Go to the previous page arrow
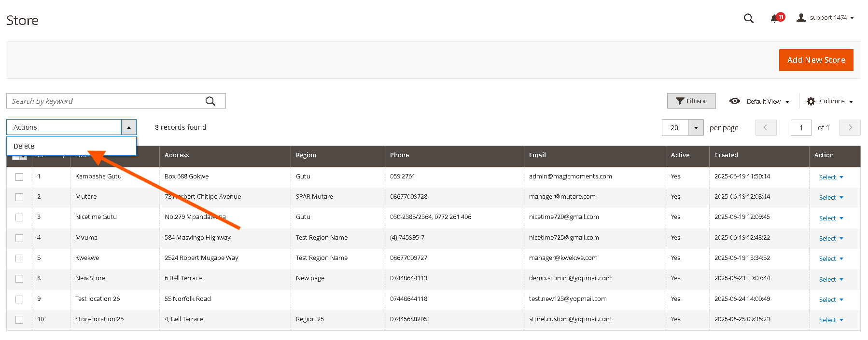 [x=766, y=128]
